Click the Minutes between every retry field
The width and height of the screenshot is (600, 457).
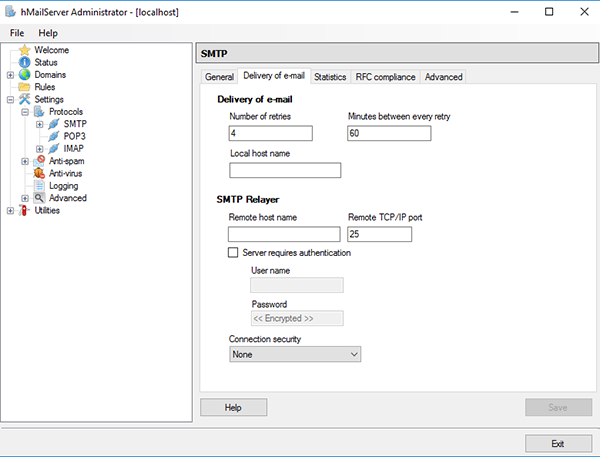[389, 133]
